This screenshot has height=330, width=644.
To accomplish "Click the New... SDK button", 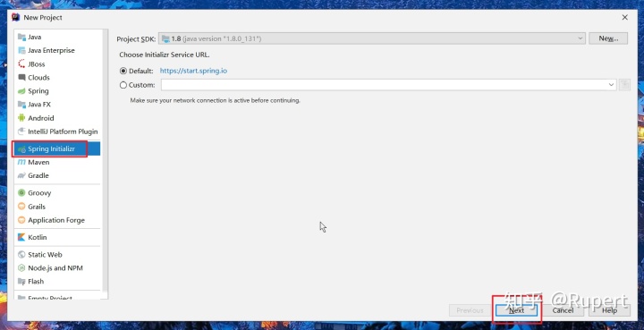I will (608, 38).
